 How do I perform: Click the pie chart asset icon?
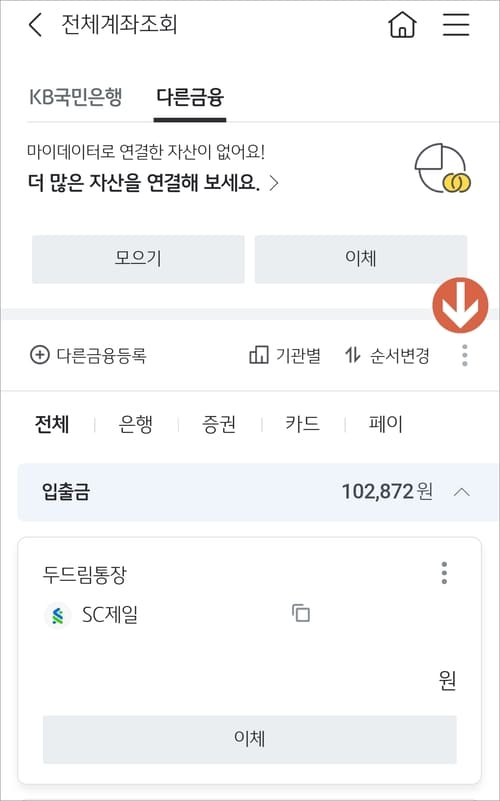click(x=442, y=170)
